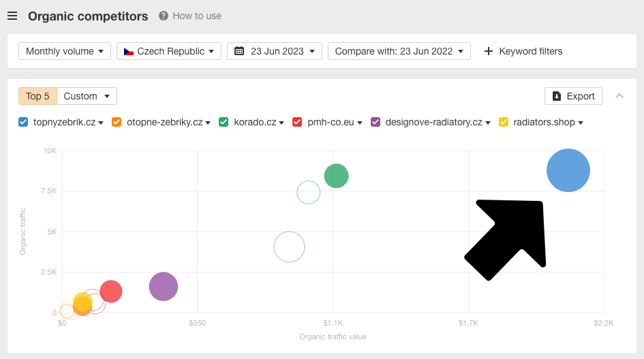Uncheck the topnyzebrik.cz checkbox
Image resolution: width=644 pixels, height=359 pixels.
tap(23, 122)
